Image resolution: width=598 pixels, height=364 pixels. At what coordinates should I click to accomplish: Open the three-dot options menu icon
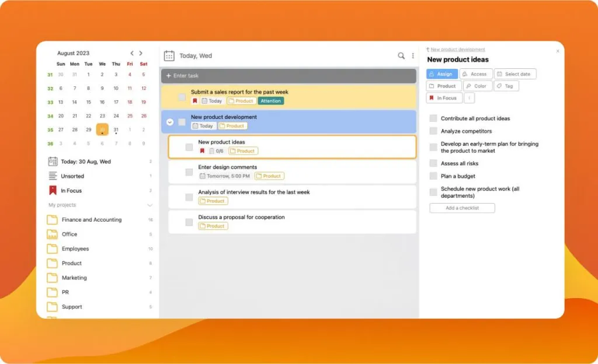tap(413, 55)
